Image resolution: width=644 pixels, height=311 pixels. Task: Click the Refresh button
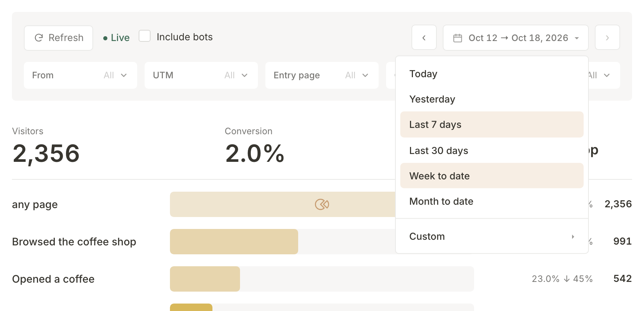(x=59, y=38)
